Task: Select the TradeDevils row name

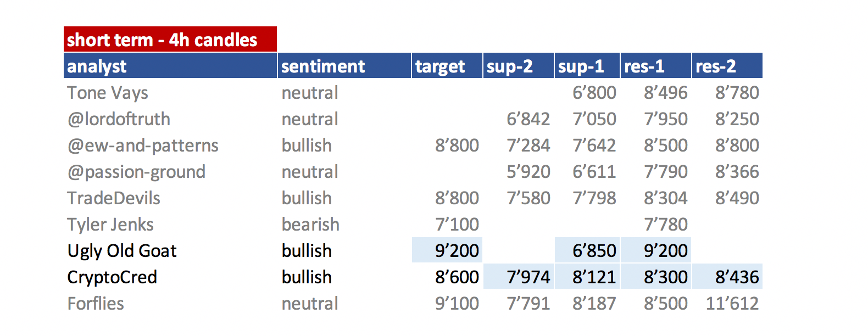Action: [114, 198]
